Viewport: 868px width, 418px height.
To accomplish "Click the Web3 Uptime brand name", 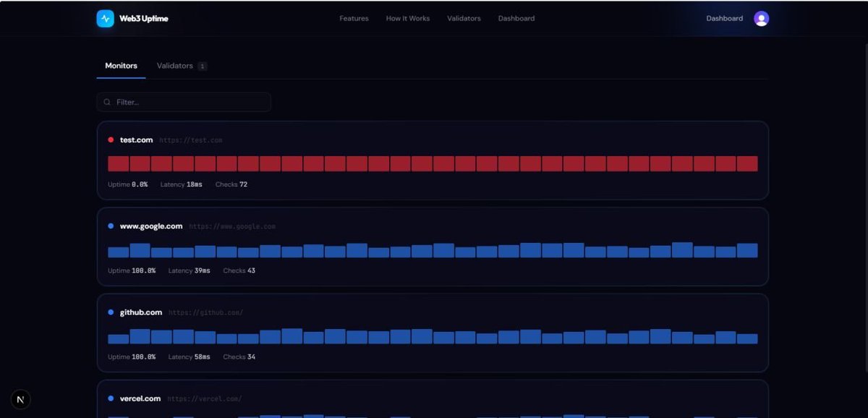I will point(144,19).
